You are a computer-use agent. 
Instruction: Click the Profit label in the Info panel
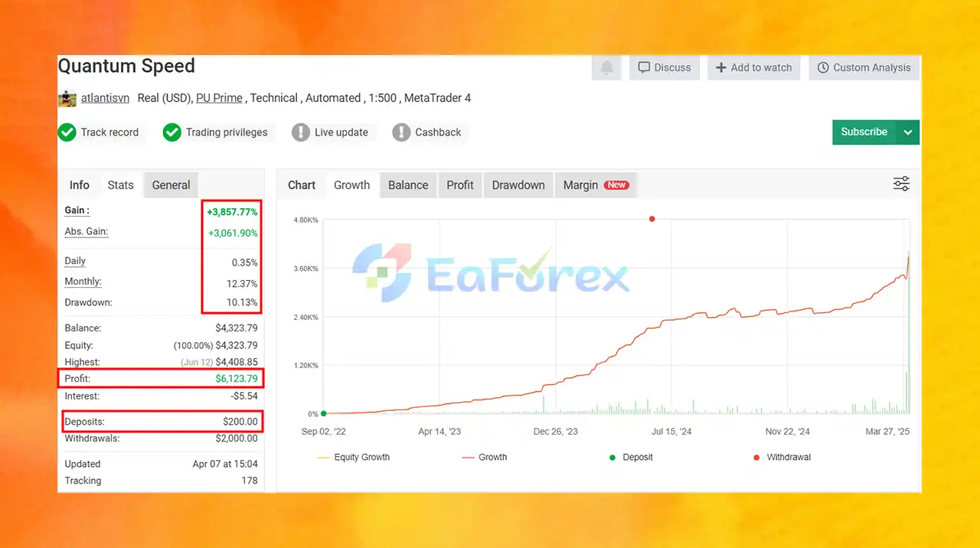click(x=77, y=379)
